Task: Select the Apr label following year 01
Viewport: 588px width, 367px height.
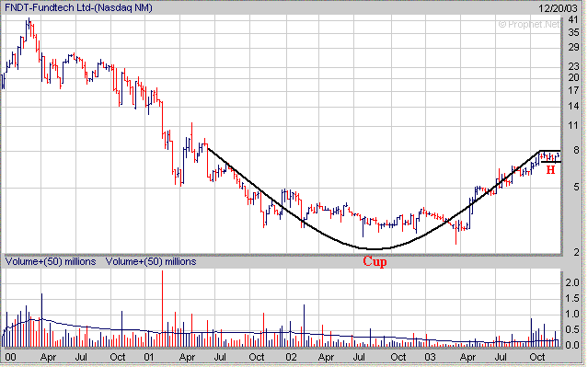Action: click(x=187, y=357)
